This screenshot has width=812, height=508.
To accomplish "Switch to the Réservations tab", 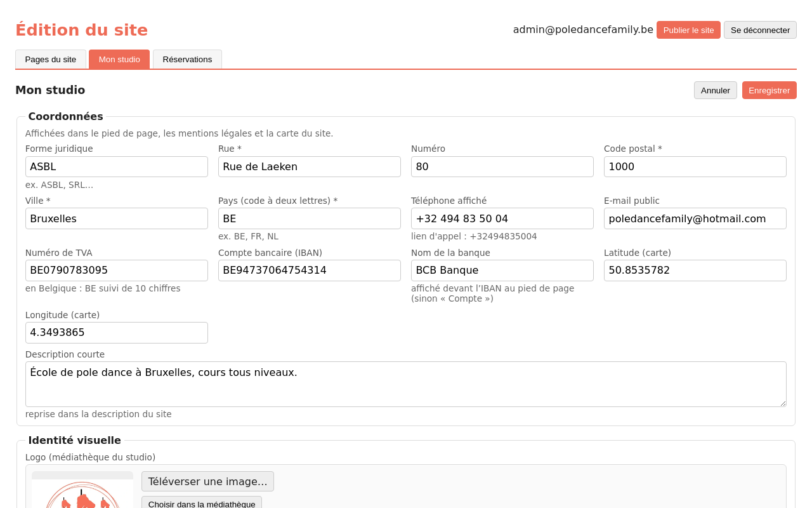I will [x=187, y=59].
